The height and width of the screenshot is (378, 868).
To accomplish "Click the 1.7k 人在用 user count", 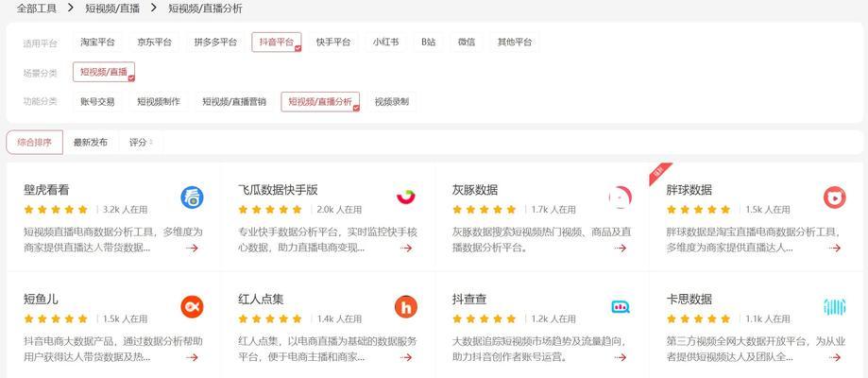I will [x=553, y=210].
